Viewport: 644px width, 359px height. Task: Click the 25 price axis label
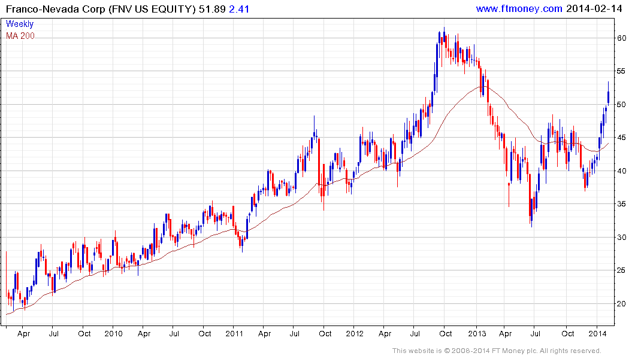(622, 270)
